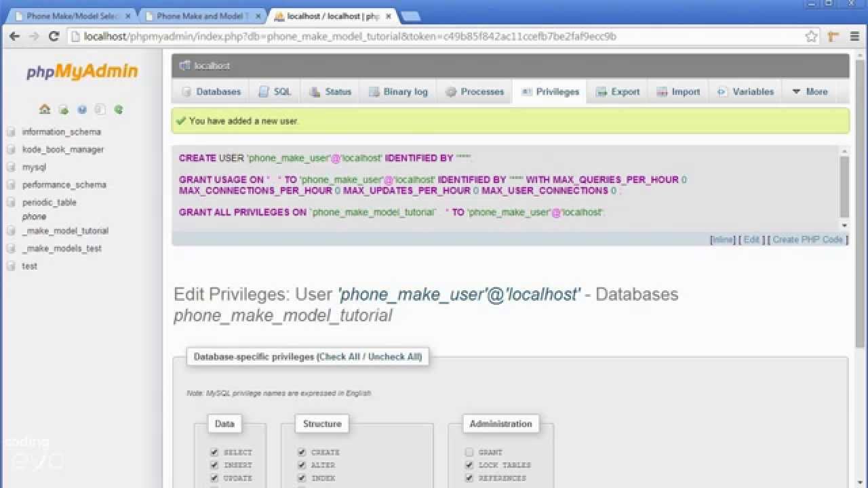
Task: Click the browser Forward arrow
Action: [x=34, y=37]
